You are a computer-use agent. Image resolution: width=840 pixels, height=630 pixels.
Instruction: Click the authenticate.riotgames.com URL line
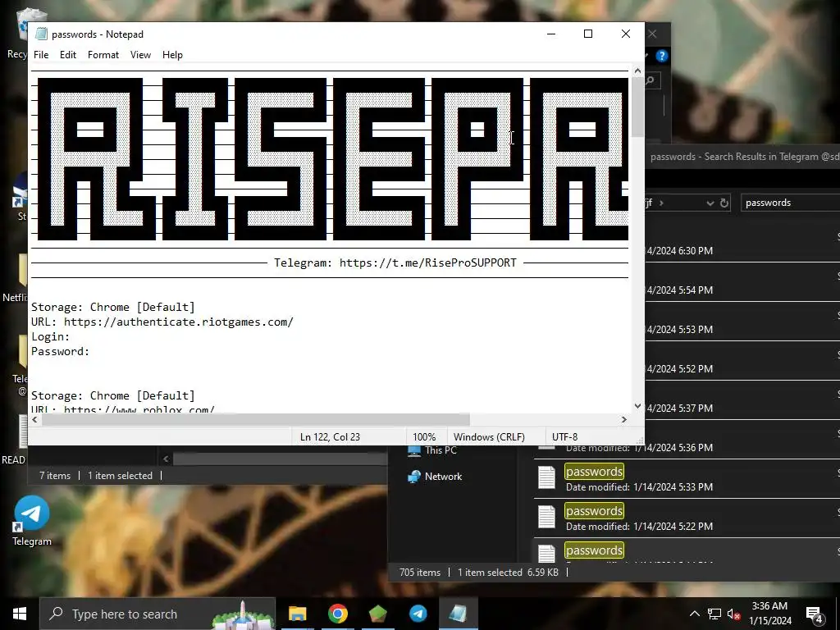coord(162,322)
